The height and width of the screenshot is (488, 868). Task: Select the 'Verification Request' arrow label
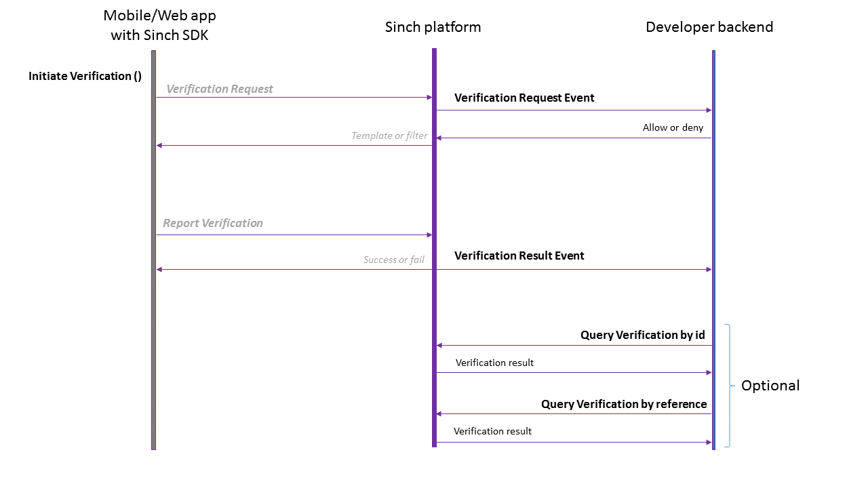(220, 89)
